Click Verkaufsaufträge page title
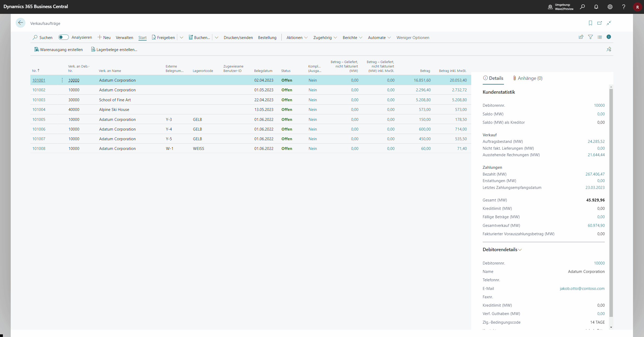 coord(45,23)
